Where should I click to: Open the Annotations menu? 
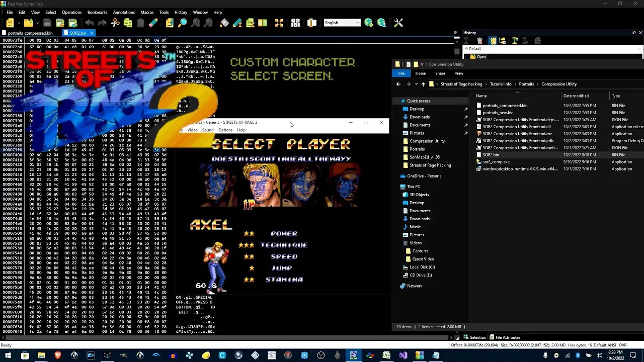pos(124,12)
